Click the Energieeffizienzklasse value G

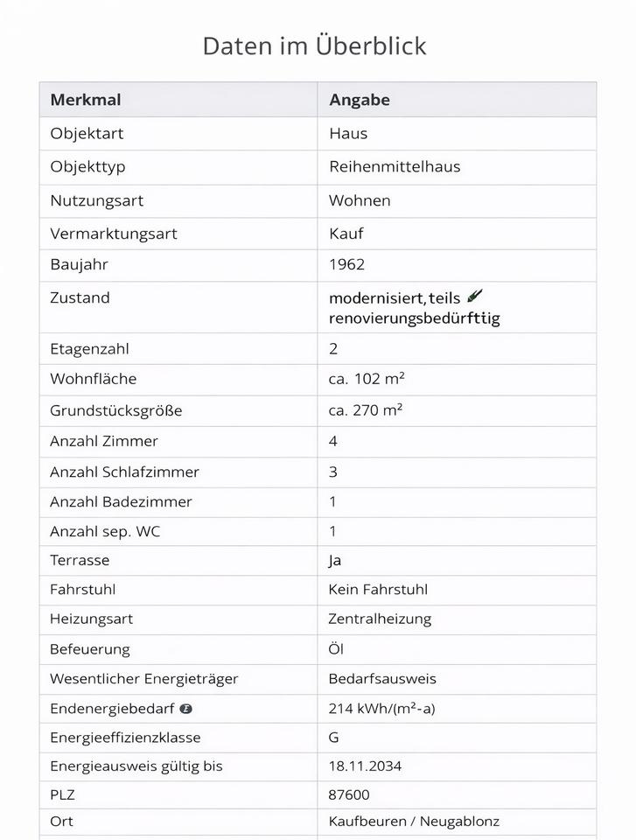[334, 738]
